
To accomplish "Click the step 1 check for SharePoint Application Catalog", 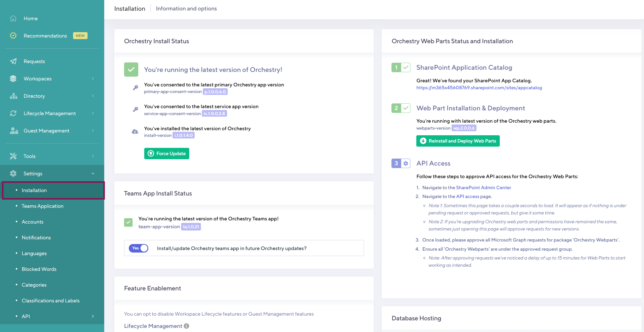I will click(x=406, y=67).
